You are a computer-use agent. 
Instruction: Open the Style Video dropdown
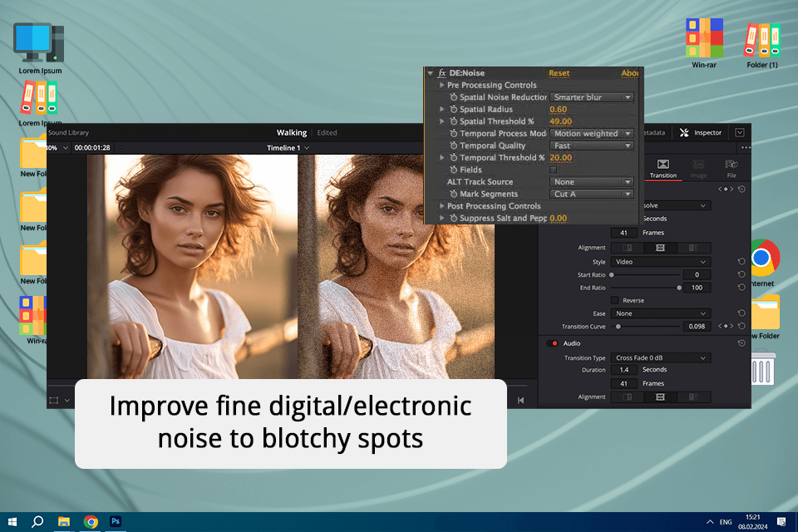(x=661, y=262)
